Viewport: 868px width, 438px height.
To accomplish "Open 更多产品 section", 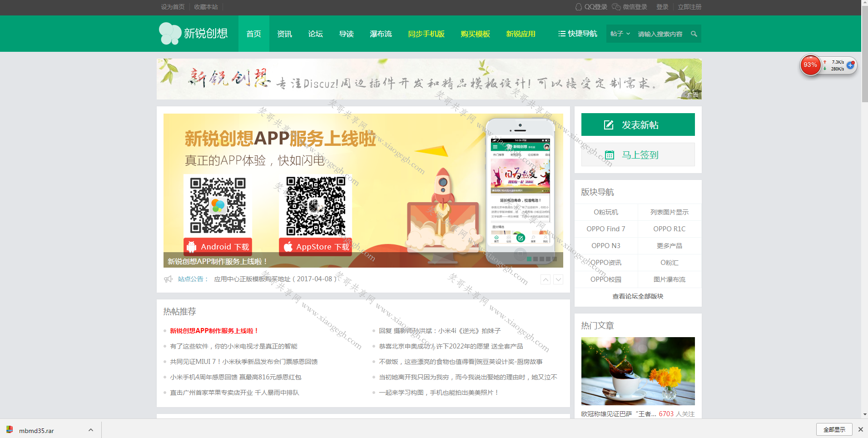I will pyautogui.click(x=670, y=246).
